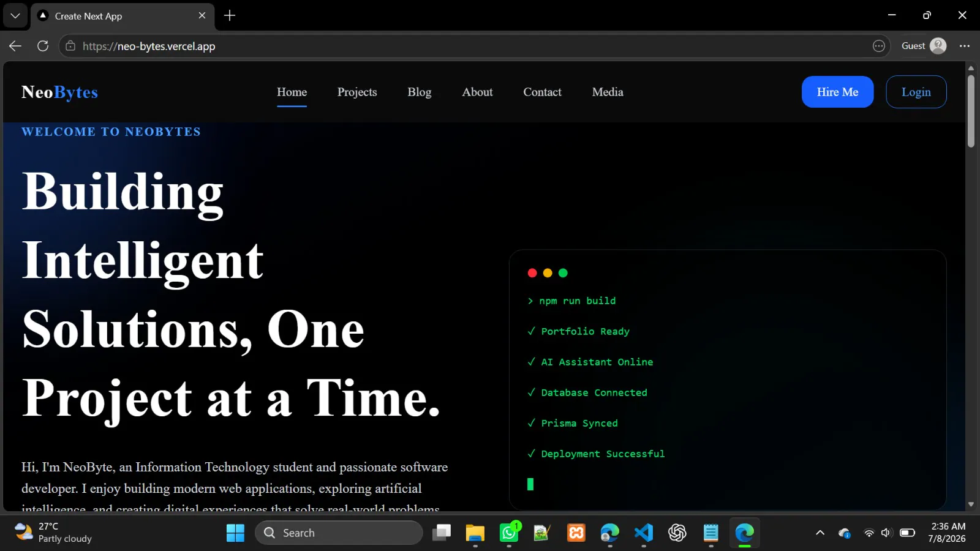Click the scrollbar up arrow
980x551 pixels.
click(971, 68)
